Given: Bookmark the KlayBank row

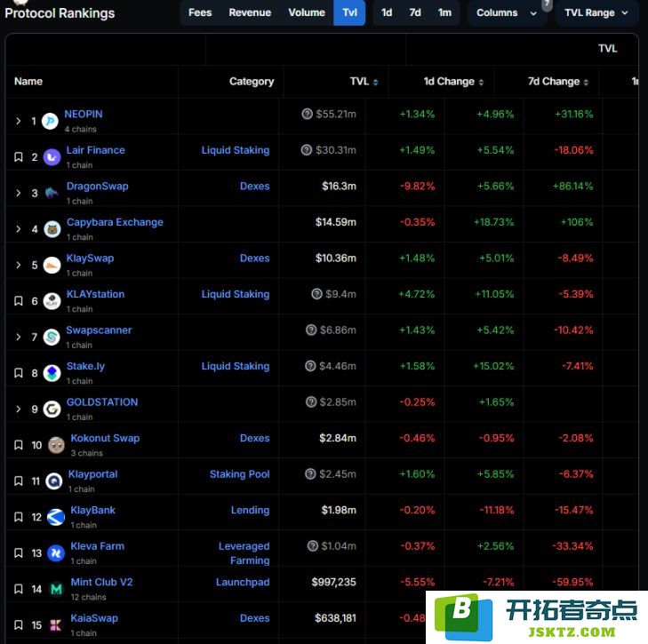Looking at the screenshot, I should (x=18, y=517).
